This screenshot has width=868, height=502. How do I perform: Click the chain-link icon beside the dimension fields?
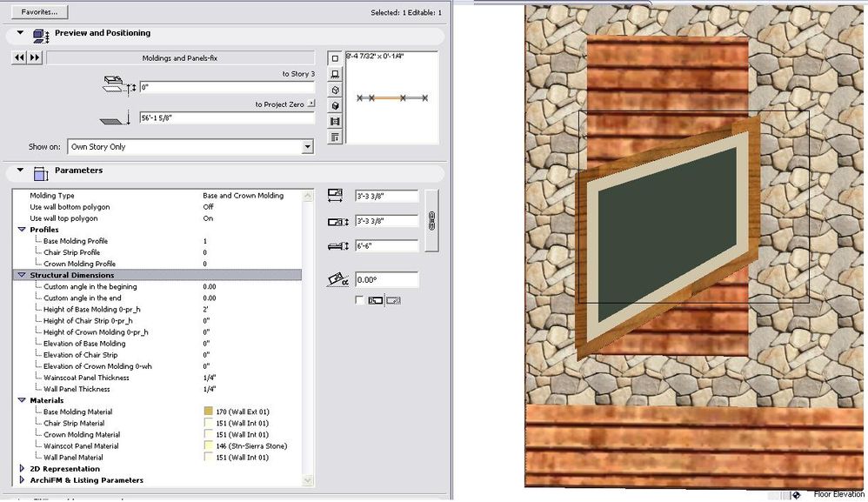click(431, 220)
